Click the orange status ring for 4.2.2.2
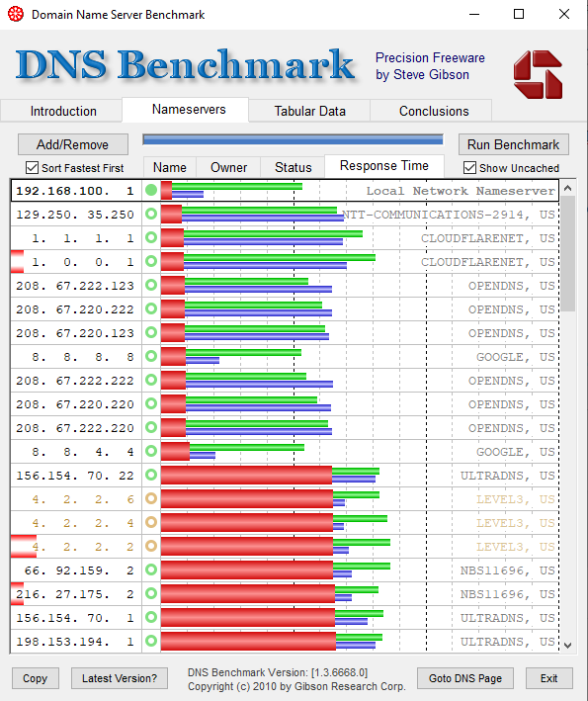 click(x=151, y=546)
